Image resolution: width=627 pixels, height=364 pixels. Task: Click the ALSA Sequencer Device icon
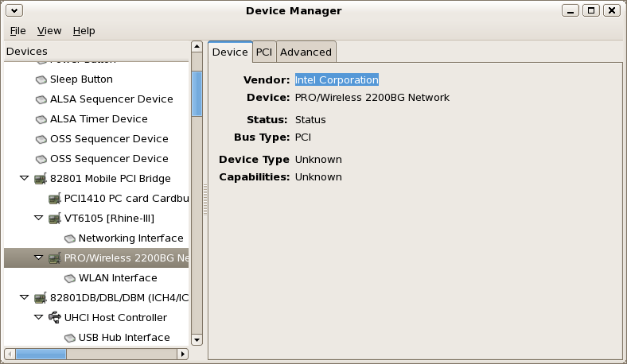[x=41, y=99]
